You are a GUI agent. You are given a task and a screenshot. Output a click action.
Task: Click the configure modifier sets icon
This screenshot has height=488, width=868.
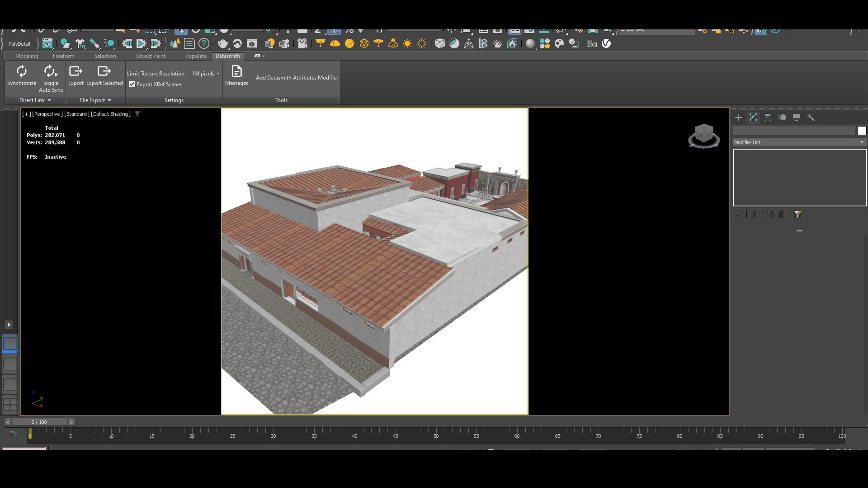click(x=798, y=214)
